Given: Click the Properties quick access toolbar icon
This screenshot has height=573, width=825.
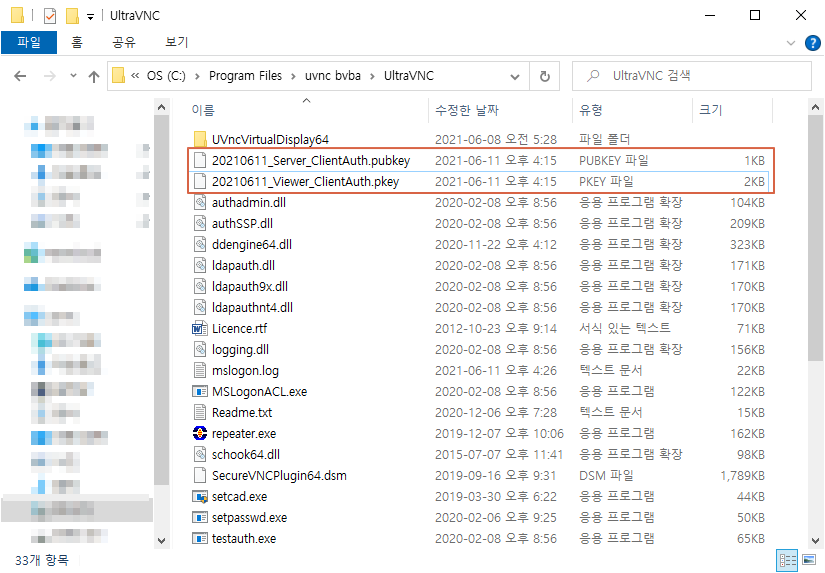Looking at the screenshot, I should pos(50,16).
